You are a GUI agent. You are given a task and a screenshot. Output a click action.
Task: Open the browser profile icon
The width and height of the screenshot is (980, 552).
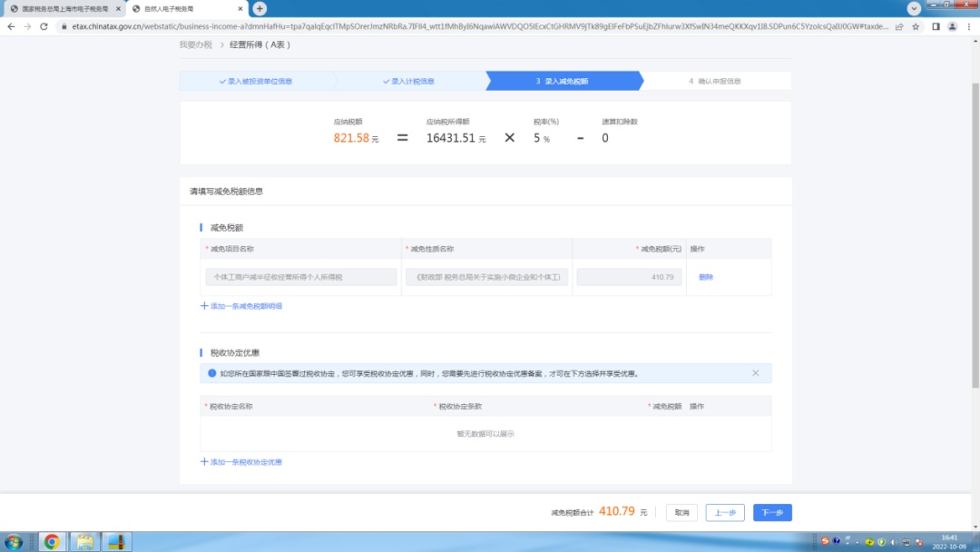coord(953,27)
